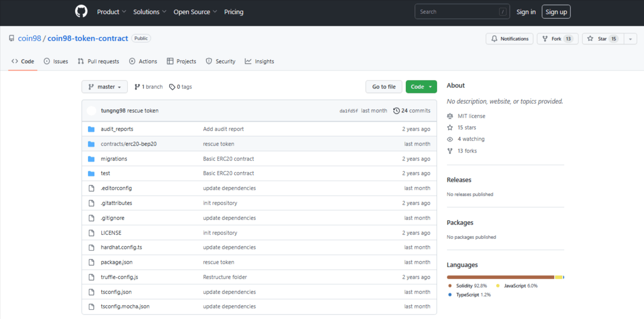Open the Packages heading link
Screen dimensions: 644x319
[x=460, y=223]
